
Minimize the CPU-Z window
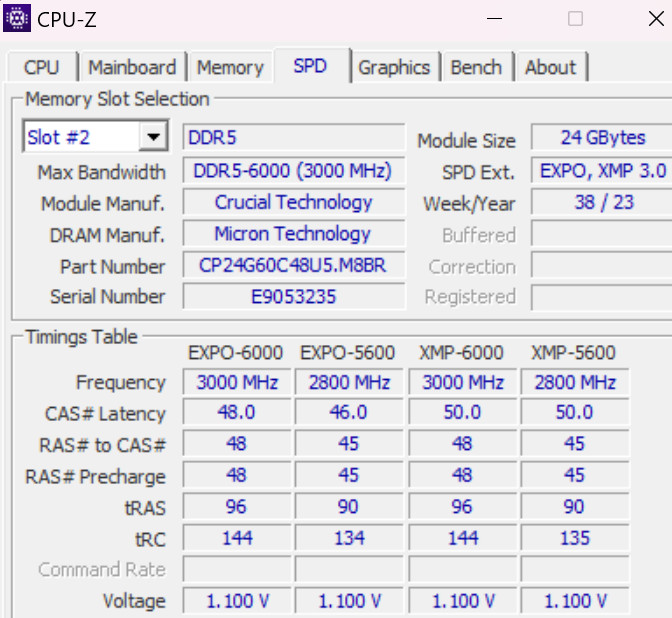(x=494, y=18)
